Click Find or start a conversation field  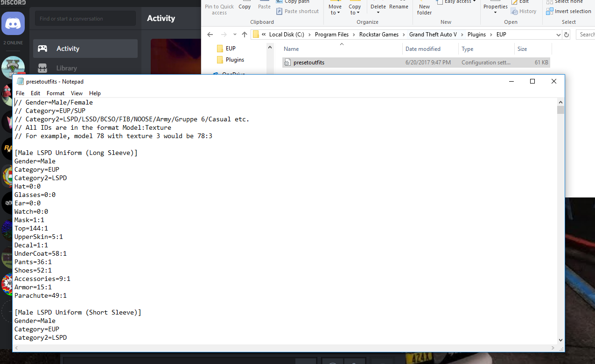tap(85, 19)
